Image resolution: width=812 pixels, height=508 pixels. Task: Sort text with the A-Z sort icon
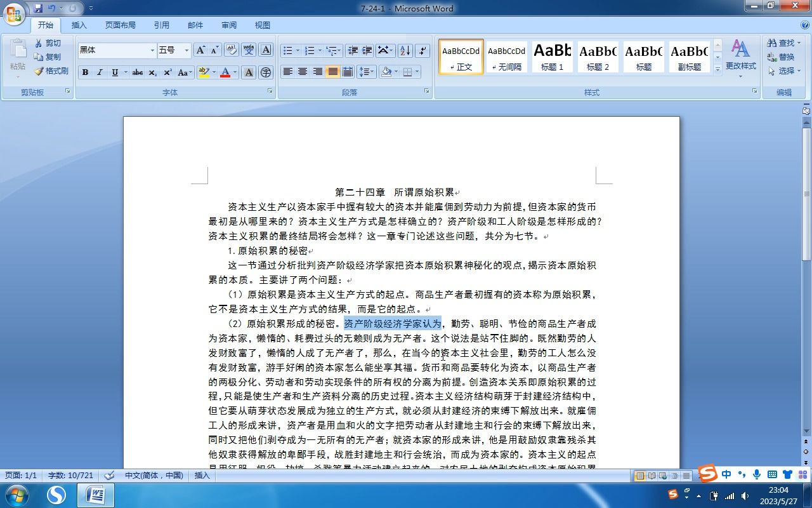405,50
